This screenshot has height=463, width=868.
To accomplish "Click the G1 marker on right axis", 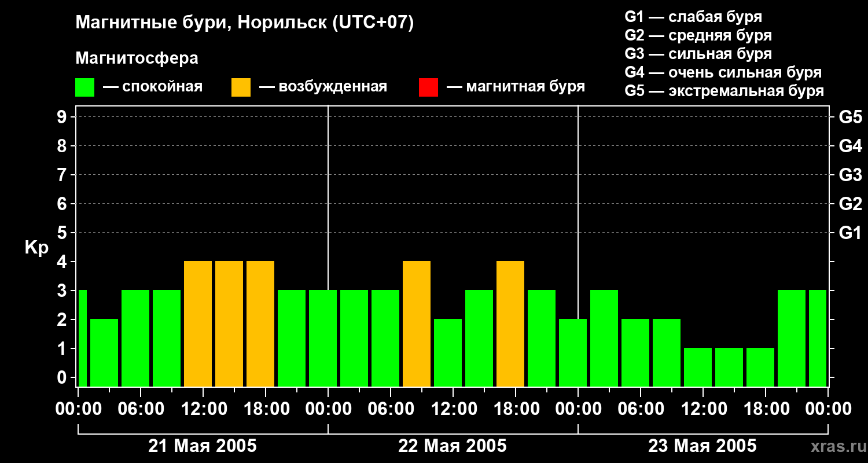I will click(850, 233).
